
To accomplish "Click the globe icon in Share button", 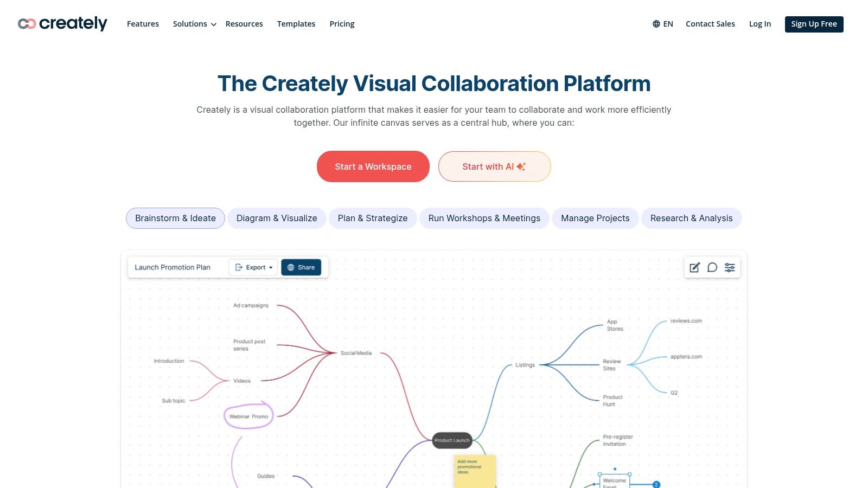I will click(291, 267).
